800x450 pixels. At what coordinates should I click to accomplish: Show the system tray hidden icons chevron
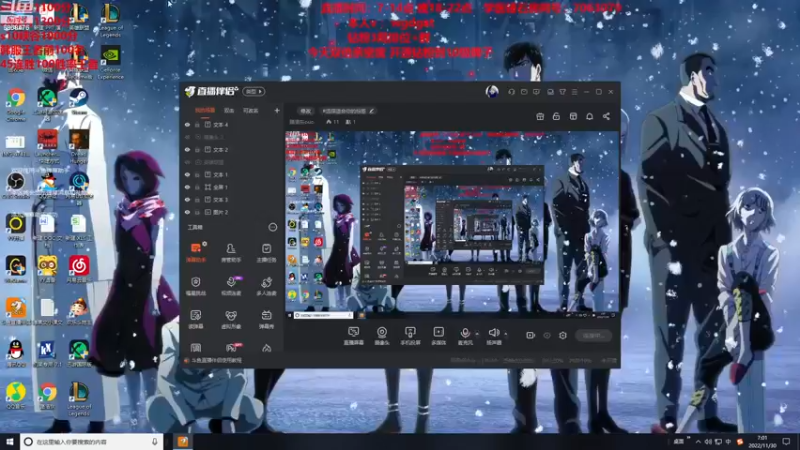tap(698, 442)
